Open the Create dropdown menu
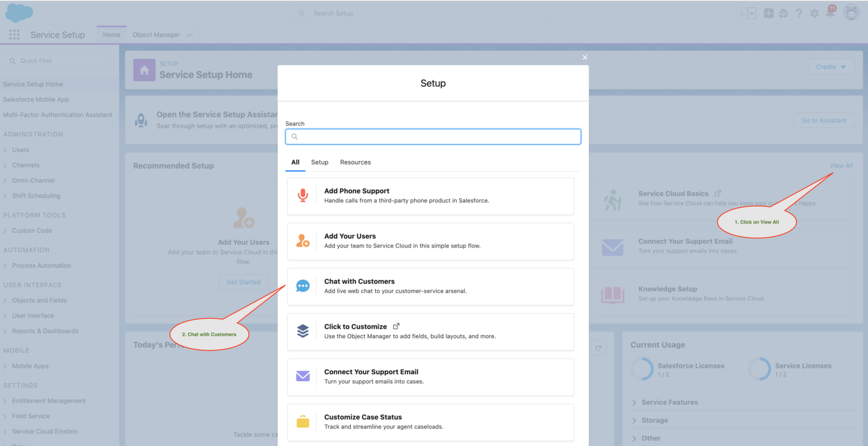868x446 pixels. click(831, 66)
